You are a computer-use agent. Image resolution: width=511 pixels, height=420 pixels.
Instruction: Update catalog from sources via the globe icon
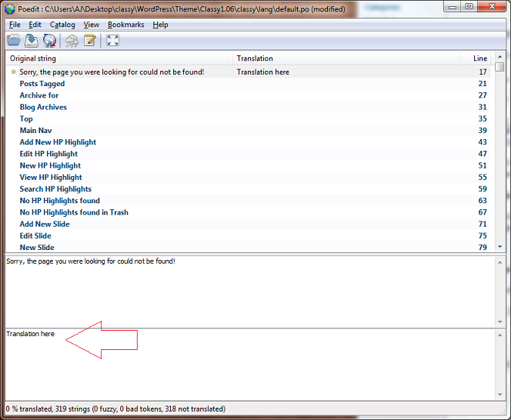tap(49, 41)
